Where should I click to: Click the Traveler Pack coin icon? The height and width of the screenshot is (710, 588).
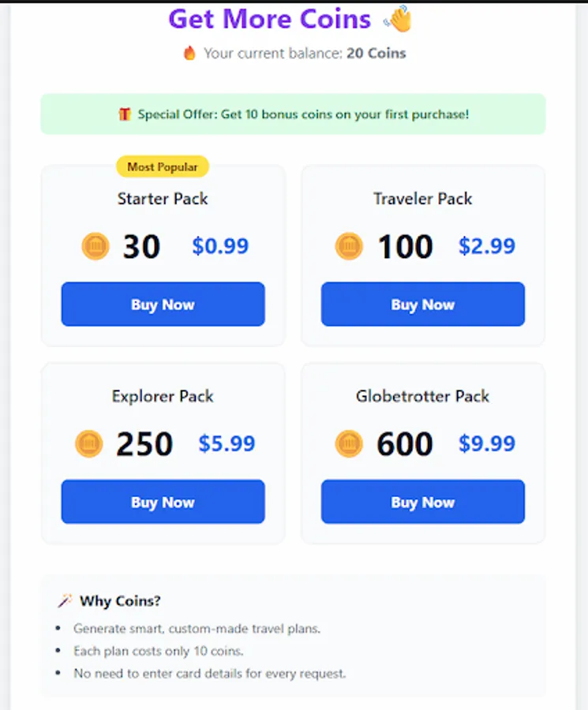pos(349,247)
